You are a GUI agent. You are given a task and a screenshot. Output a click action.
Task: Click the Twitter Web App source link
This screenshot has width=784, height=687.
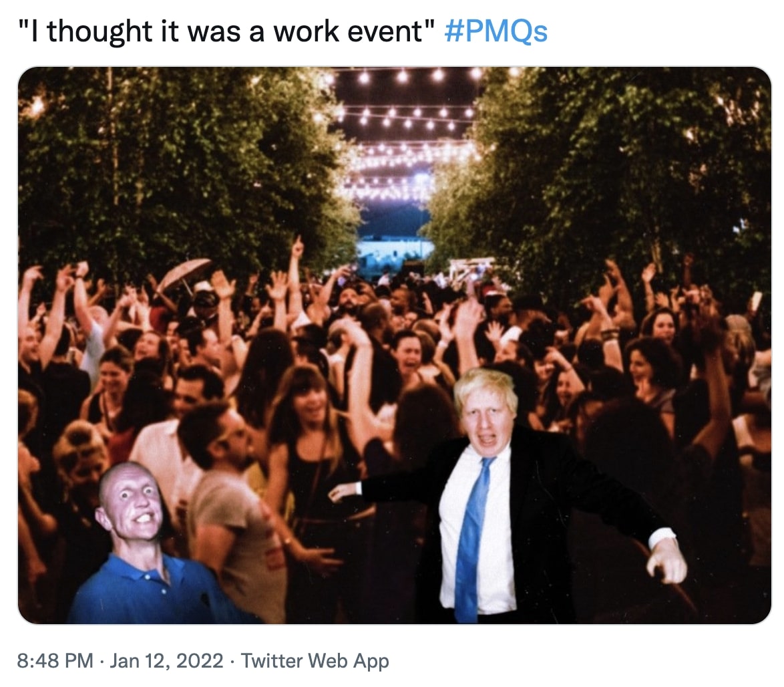(x=315, y=660)
